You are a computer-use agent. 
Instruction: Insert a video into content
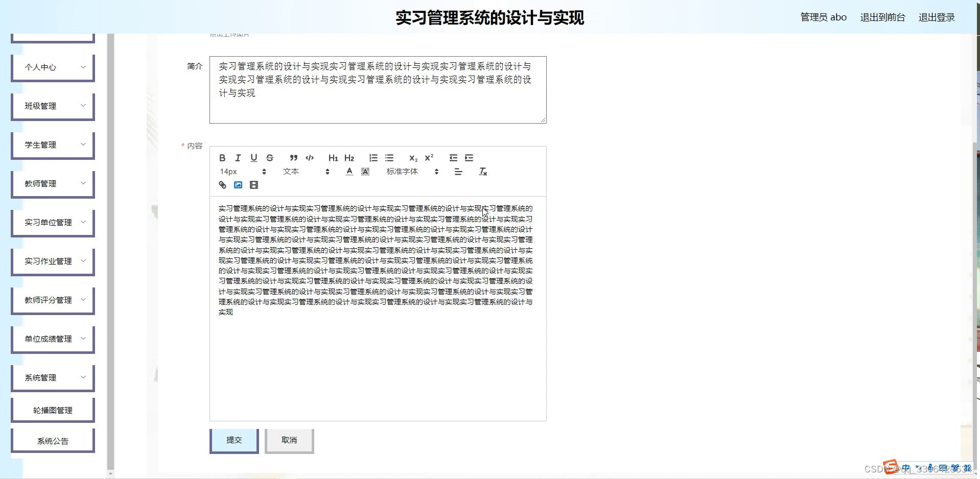click(254, 185)
